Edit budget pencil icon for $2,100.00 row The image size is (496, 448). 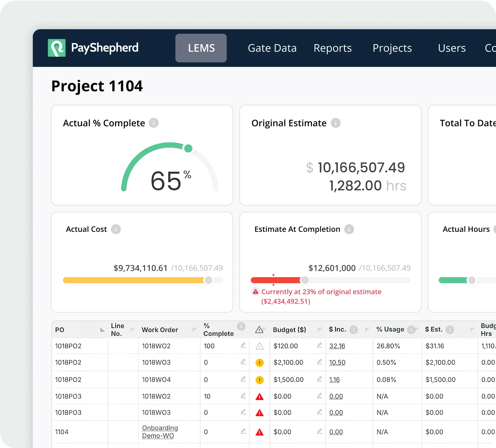tap(319, 362)
